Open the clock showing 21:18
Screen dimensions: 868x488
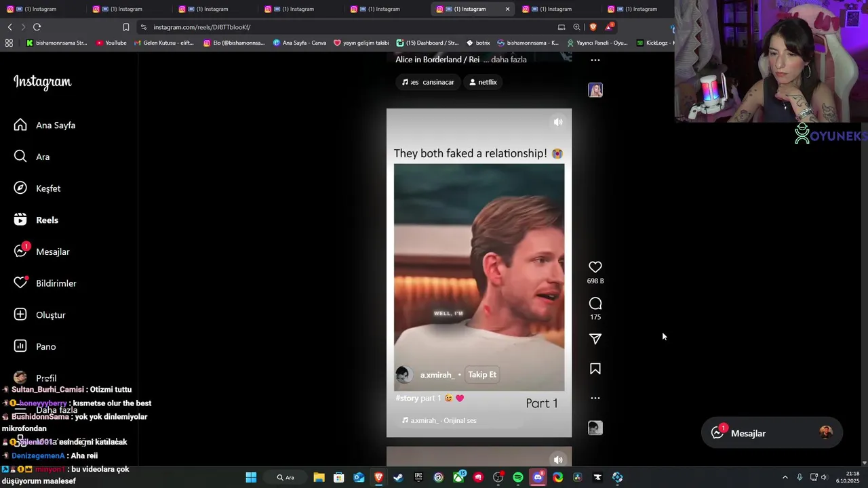[x=847, y=477]
